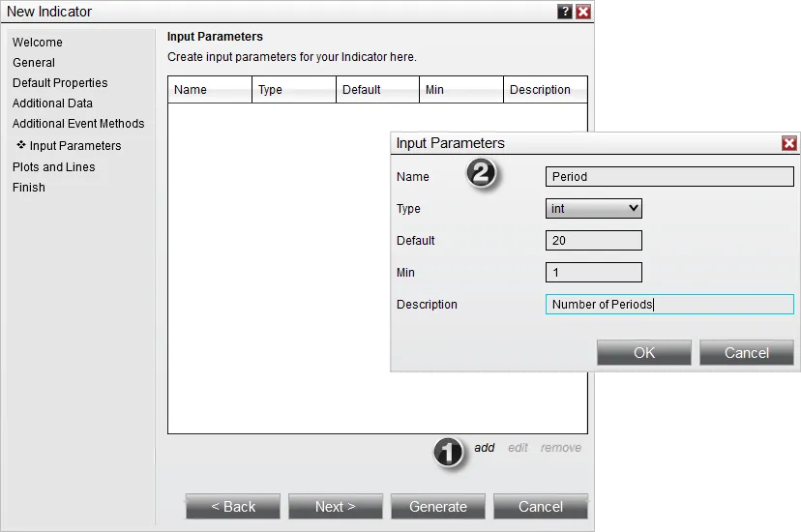Confirm the dialog with OK
This screenshot has width=801, height=532.
(643, 353)
